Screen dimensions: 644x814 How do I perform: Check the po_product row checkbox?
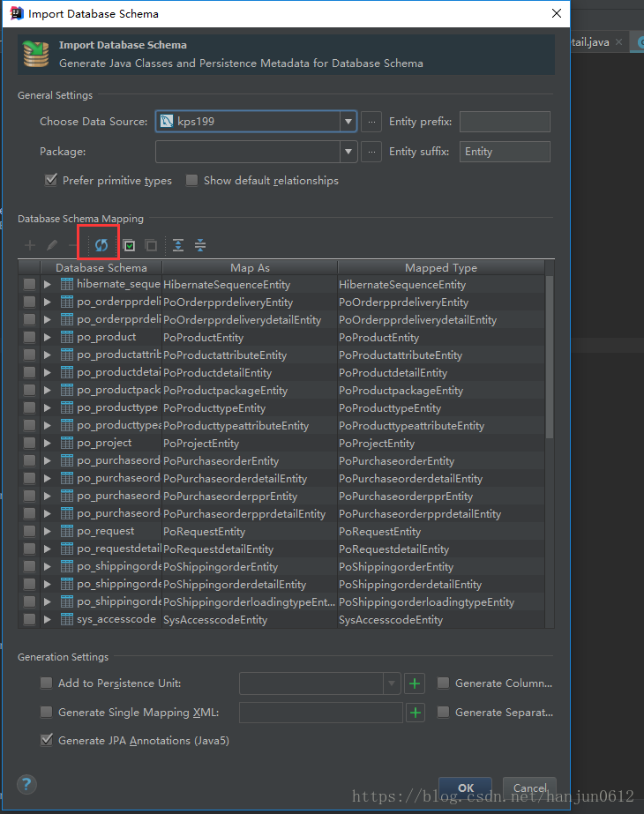point(30,337)
